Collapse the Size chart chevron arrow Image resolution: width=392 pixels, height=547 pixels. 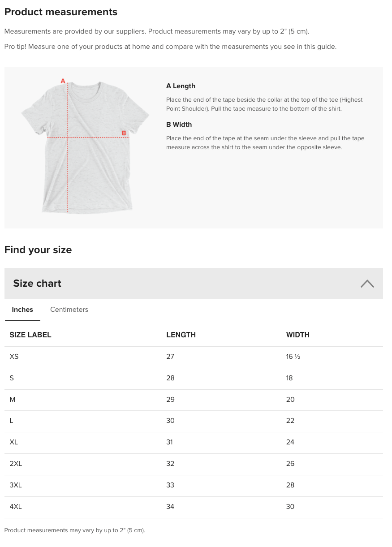[x=367, y=284]
